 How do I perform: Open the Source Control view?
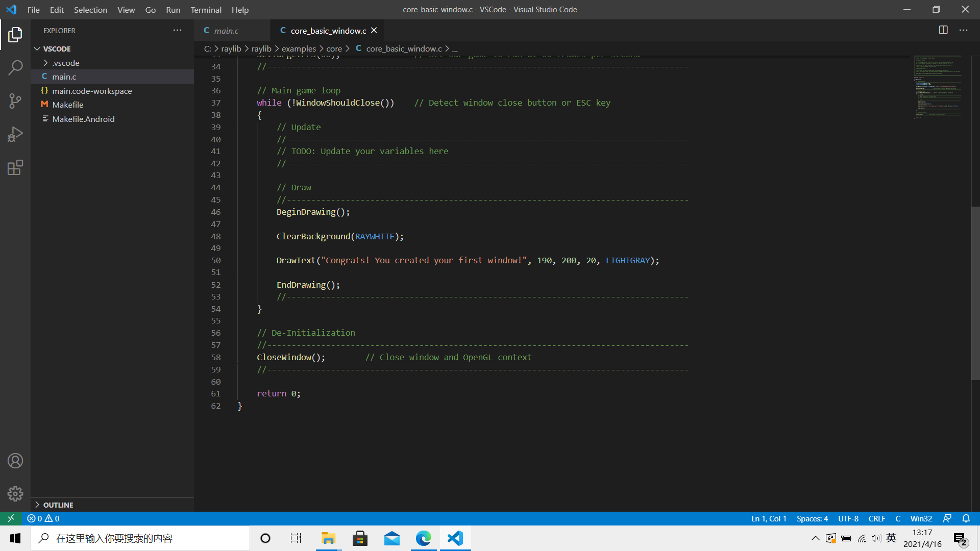pyautogui.click(x=15, y=101)
